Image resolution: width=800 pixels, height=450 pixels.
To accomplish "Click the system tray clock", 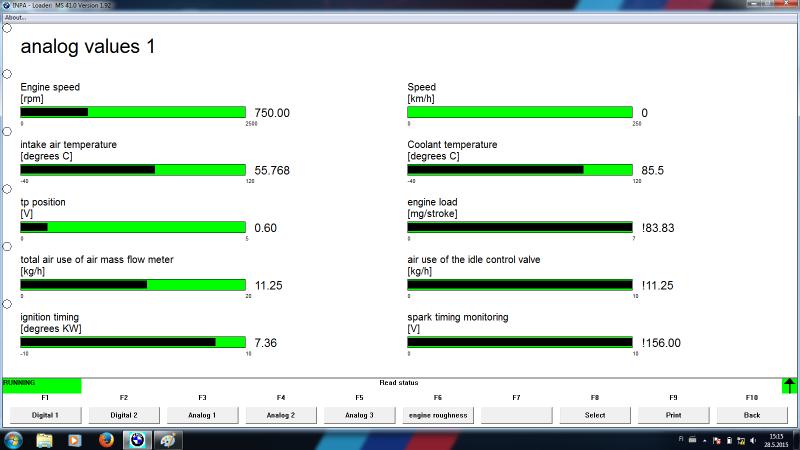I will click(x=777, y=440).
